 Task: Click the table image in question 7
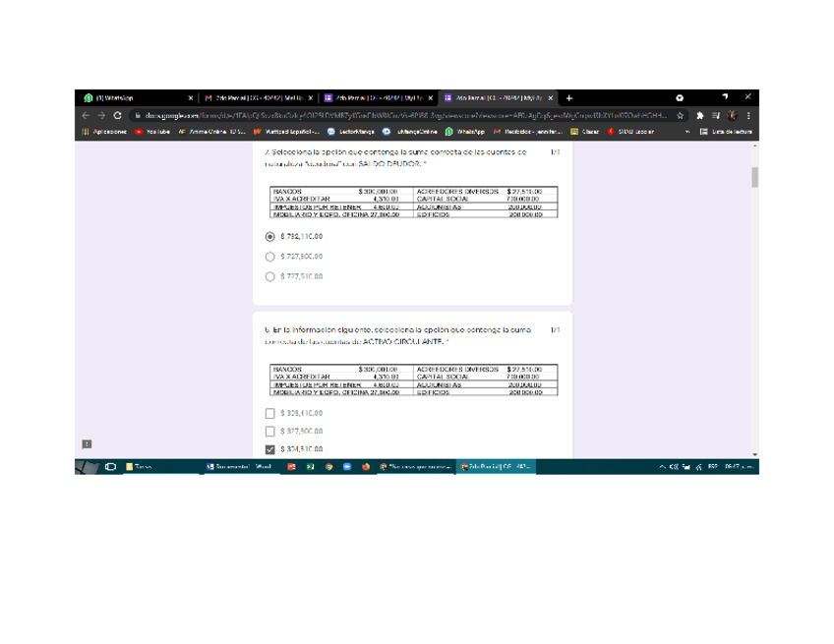click(x=414, y=203)
